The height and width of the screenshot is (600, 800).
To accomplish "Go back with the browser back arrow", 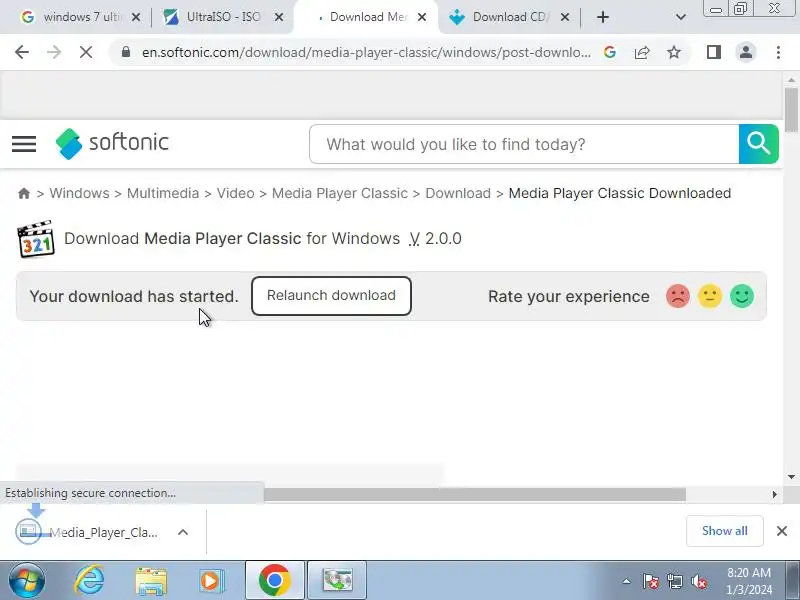I will point(22,52).
